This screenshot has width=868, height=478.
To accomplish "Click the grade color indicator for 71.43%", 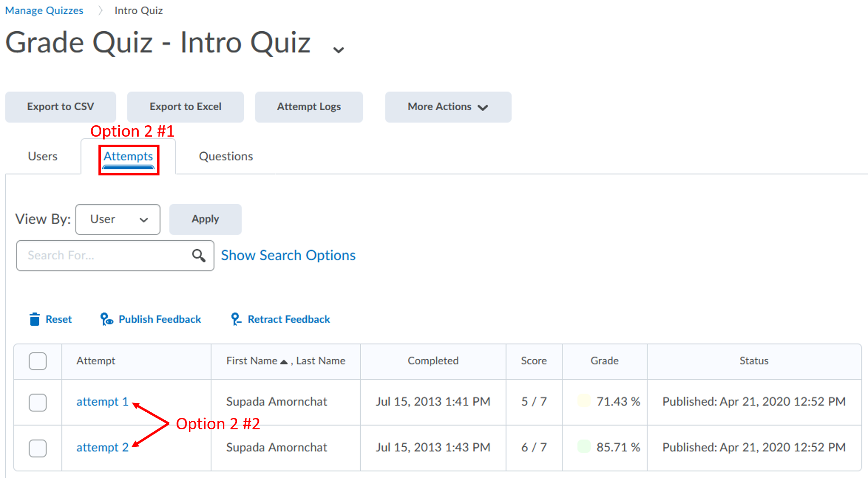I will tap(585, 401).
